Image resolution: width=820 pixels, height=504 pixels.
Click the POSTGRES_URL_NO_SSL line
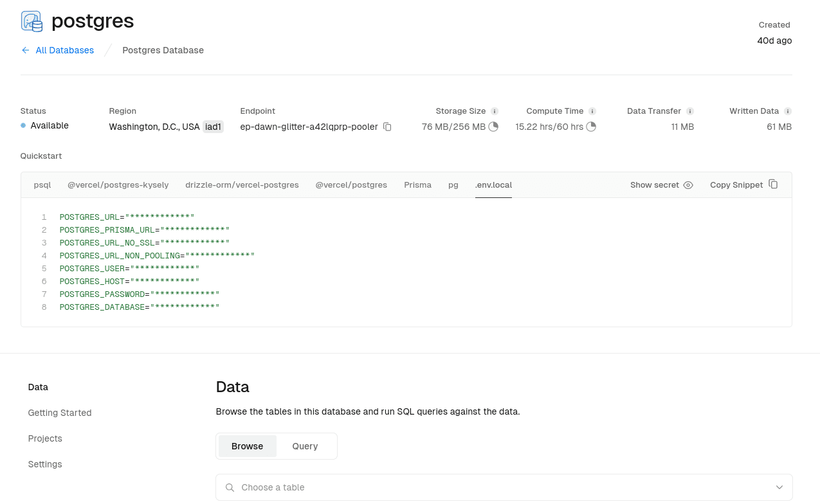pos(145,243)
